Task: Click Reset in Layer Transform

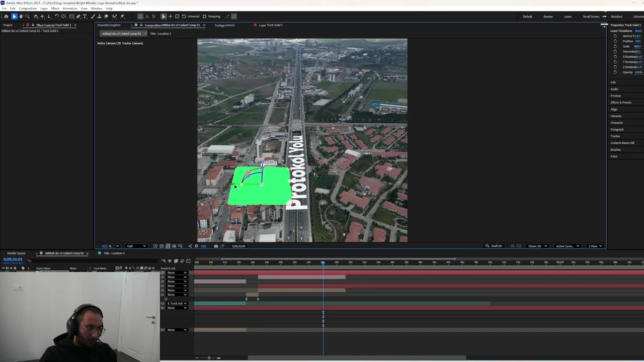Action: pos(638,31)
